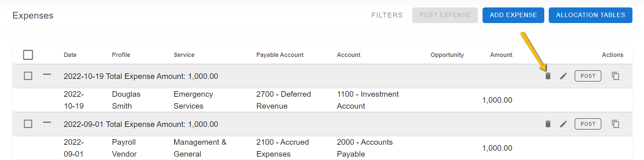Post the 2022-10-19 expense

pyautogui.click(x=588, y=76)
